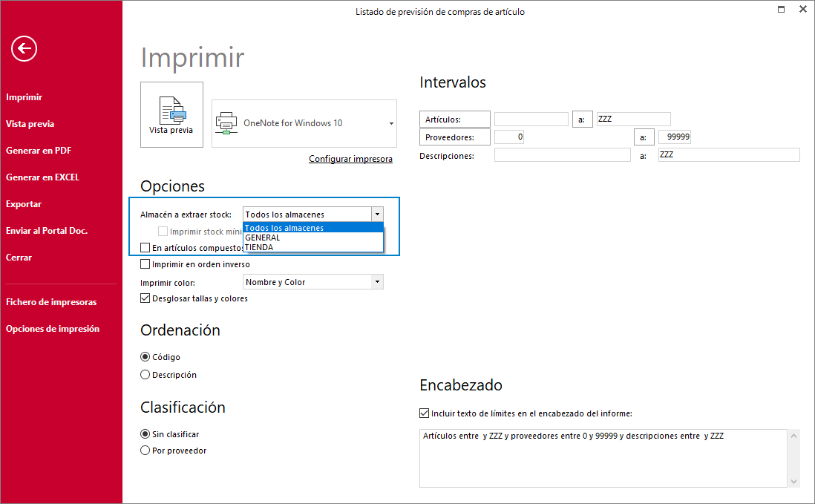
Task: Toggle Incluir texto de límites en el encabezado
Action: pos(424,413)
